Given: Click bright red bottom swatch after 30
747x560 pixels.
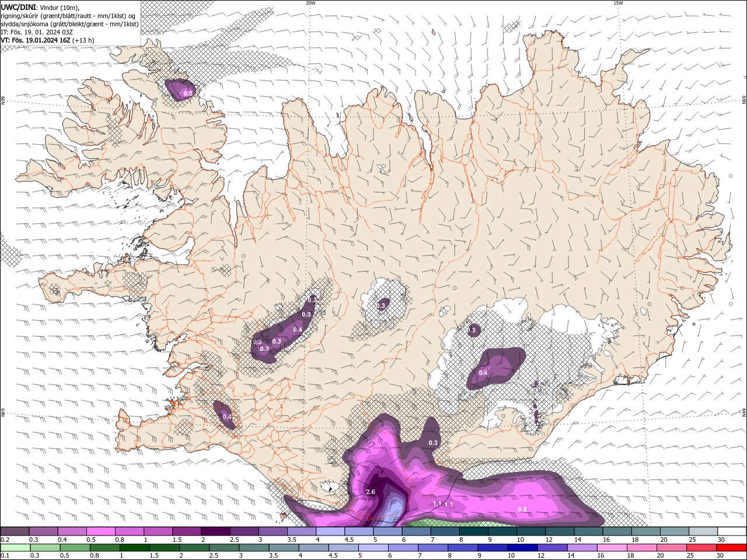Looking at the screenshot, I should (732, 548).
